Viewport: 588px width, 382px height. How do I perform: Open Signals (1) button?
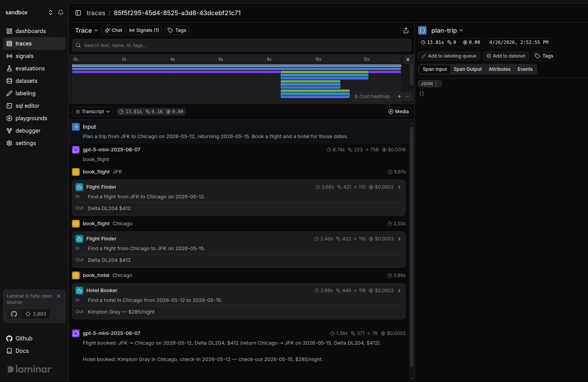(x=144, y=30)
